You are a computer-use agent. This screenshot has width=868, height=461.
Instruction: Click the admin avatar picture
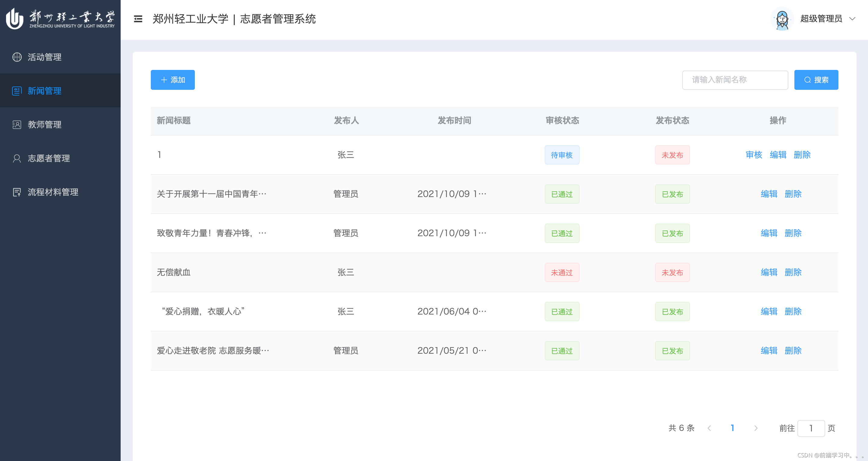[x=782, y=19]
